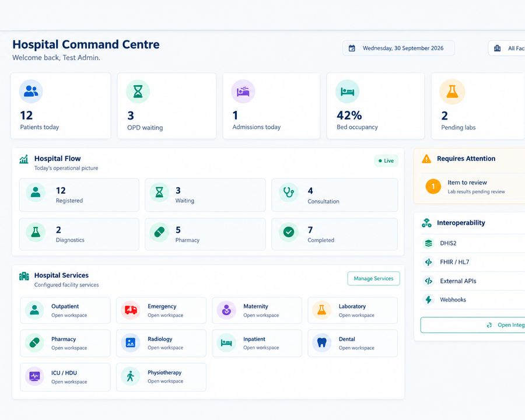Viewport: 525px width, 420px height.
Task: Click the External APIs row label
Action: [458, 281]
